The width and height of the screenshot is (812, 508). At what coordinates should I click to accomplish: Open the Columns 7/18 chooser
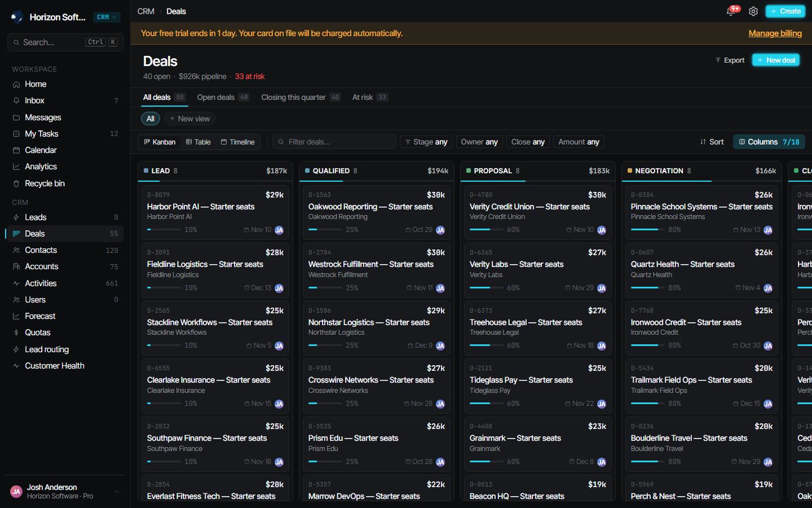769,142
